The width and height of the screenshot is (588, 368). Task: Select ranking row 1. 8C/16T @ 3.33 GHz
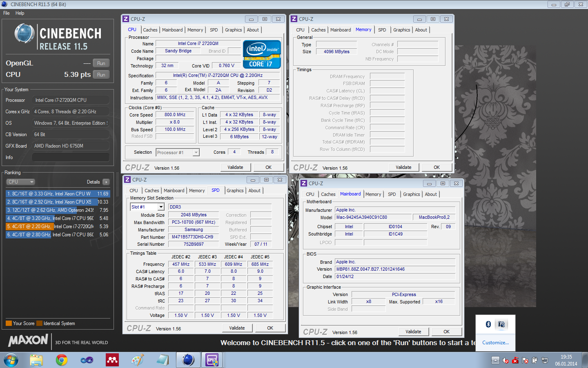point(58,194)
